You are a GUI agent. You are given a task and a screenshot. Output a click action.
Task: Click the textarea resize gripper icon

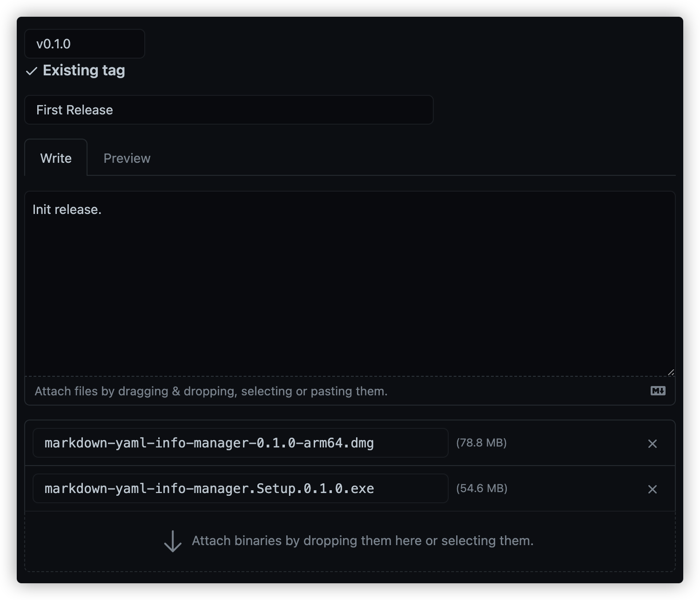(x=670, y=372)
